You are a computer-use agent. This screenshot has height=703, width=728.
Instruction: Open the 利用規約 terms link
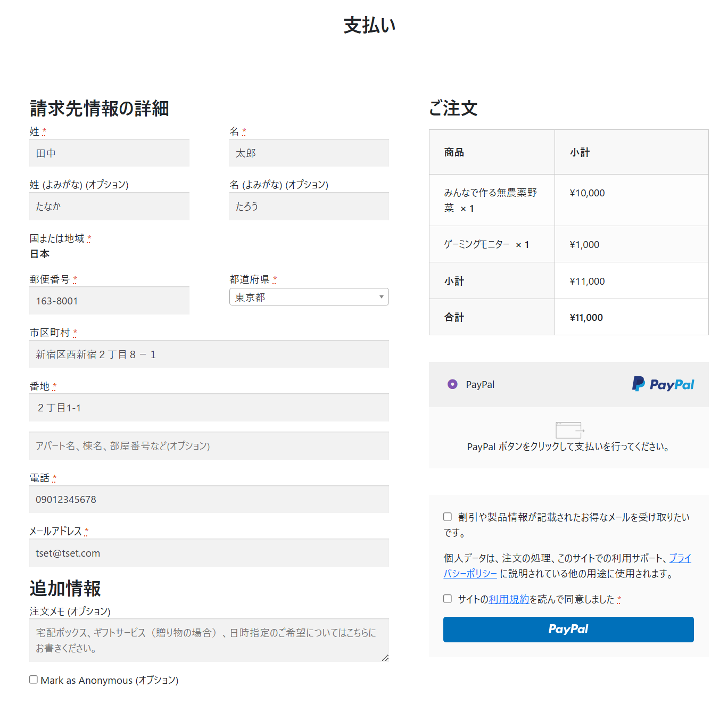click(x=508, y=599)
